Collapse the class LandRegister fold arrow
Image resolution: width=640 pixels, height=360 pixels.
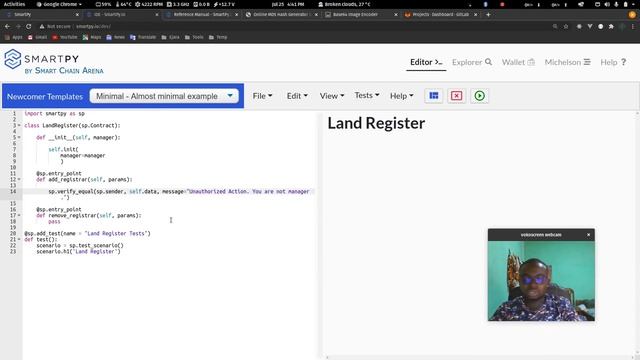point(19,126)
